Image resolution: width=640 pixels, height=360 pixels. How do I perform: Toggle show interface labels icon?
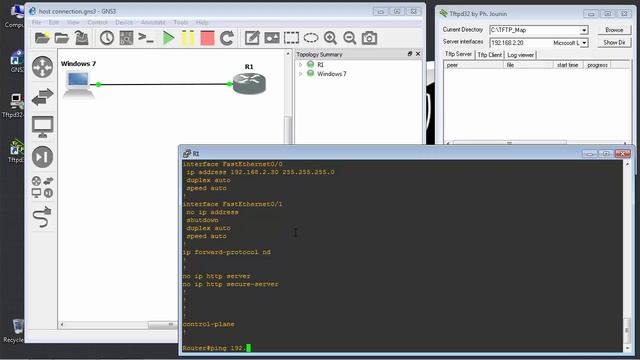point(126,38)
